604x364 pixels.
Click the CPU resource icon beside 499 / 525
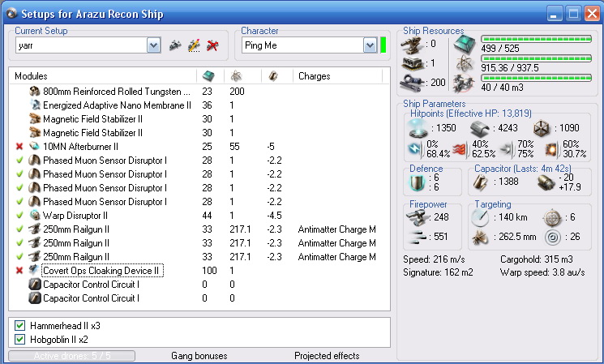(x=465, y=44)
